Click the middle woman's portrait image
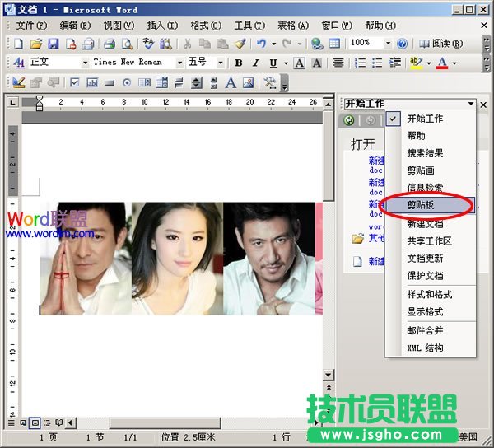 click(177, 259)
